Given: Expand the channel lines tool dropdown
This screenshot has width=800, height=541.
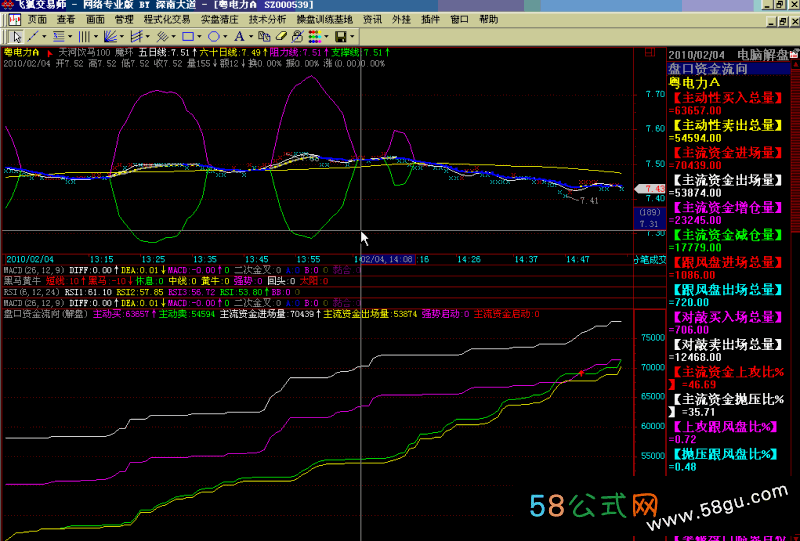Looking at the screenshot, I should 147,37.
